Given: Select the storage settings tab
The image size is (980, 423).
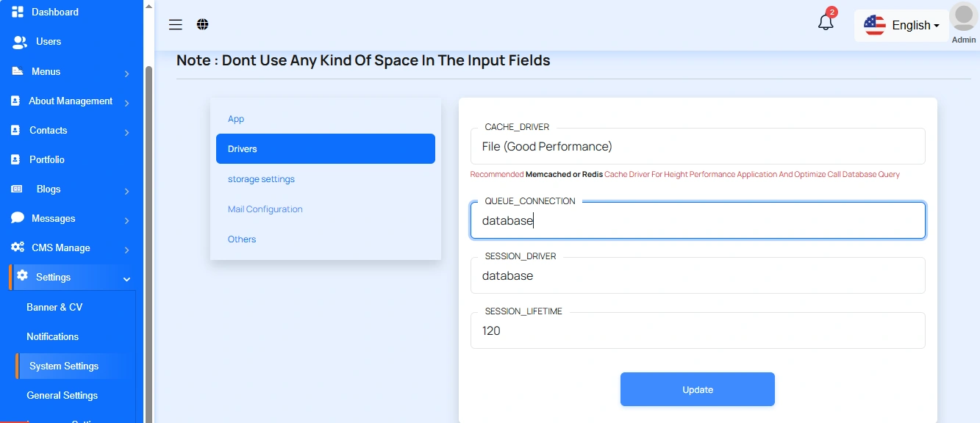Looking at the screenshot, I should [x=261, y=179].
